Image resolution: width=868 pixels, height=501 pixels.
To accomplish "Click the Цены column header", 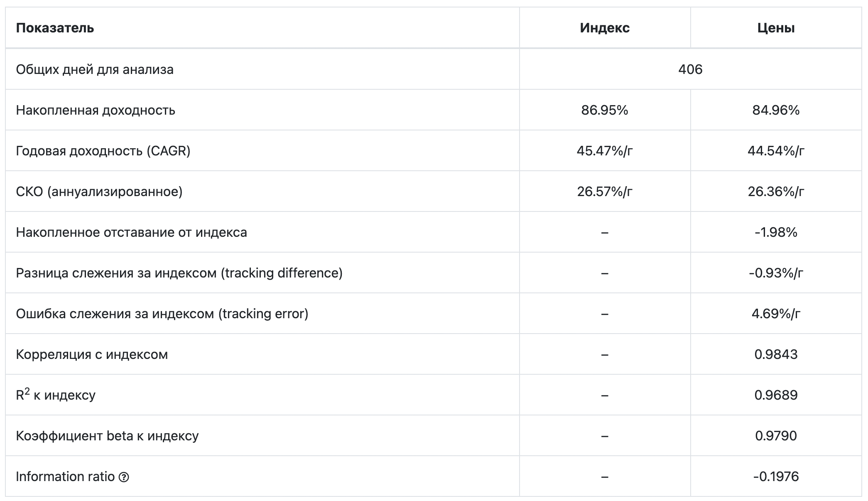I will click(776, 28).
